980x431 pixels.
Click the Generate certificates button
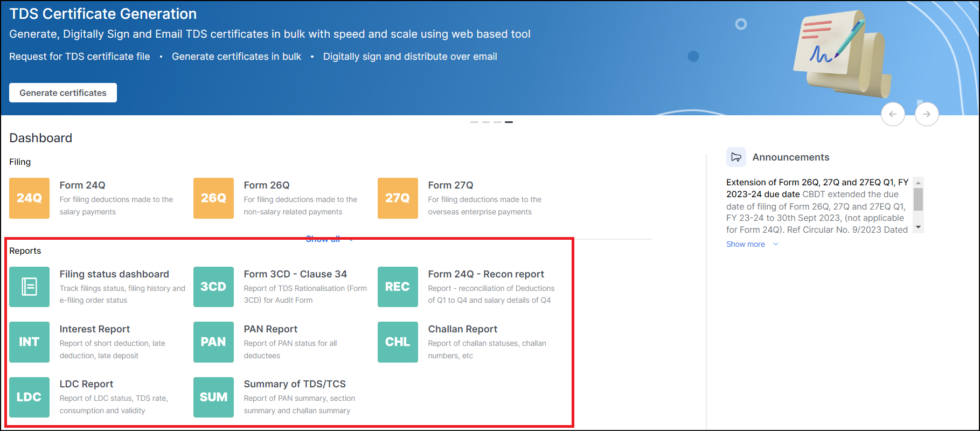point(63,93)
